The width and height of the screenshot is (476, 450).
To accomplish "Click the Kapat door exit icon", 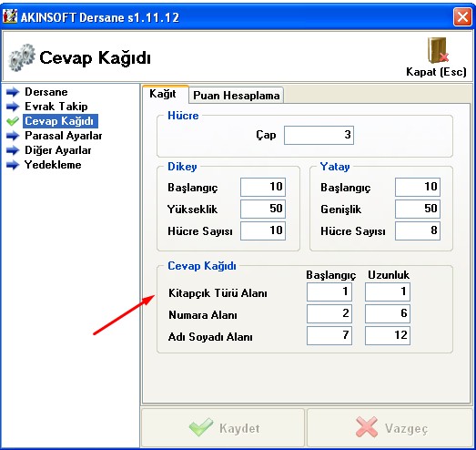I will pyautogui.click(x=438, y=50).
